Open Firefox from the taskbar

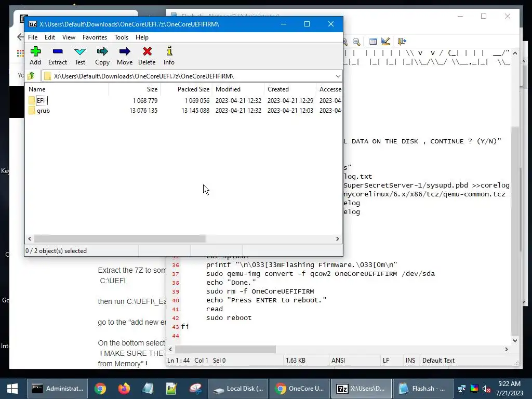click(x=124, y=389)
